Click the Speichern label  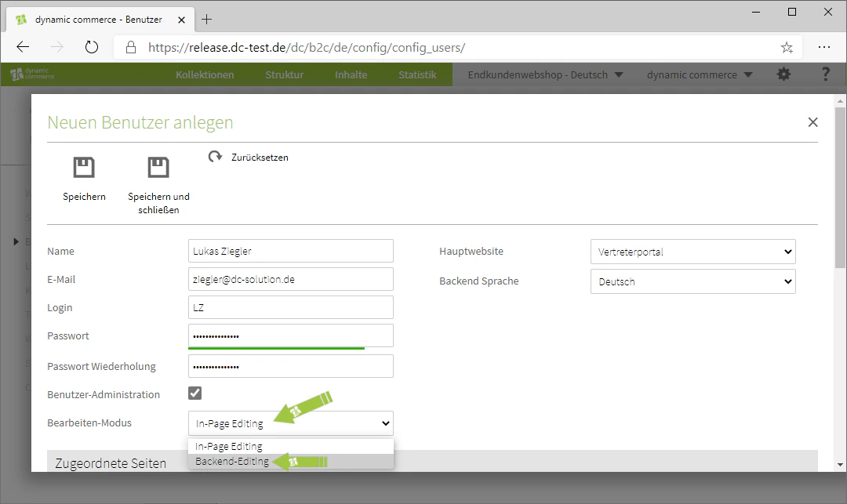point(84,197)
